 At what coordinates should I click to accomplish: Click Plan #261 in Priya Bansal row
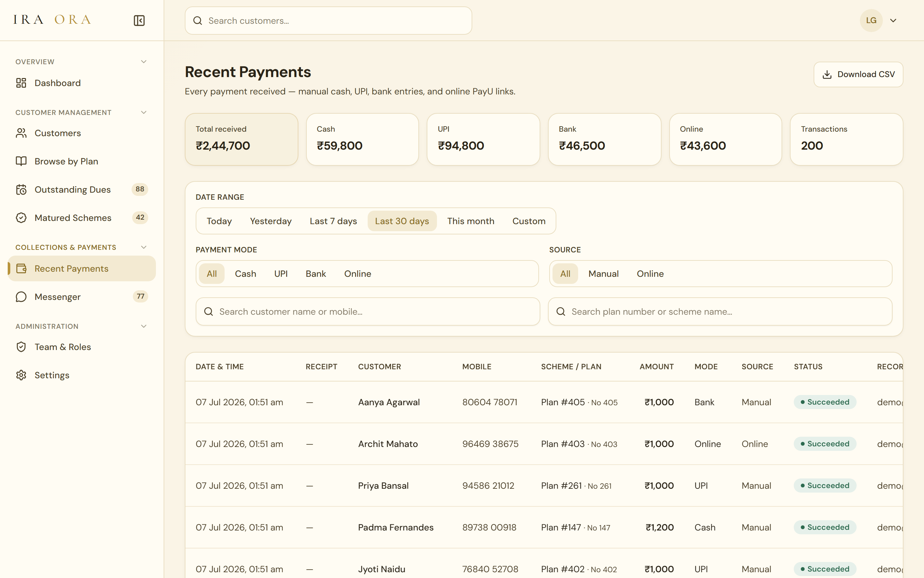tap(561, 486)
